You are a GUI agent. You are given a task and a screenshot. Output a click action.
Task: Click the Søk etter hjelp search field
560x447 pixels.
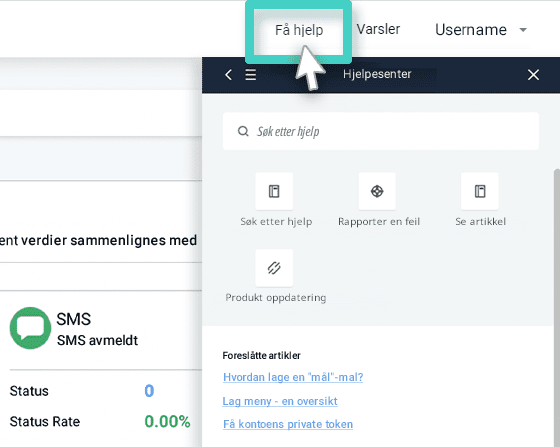[x=381, y=131]
